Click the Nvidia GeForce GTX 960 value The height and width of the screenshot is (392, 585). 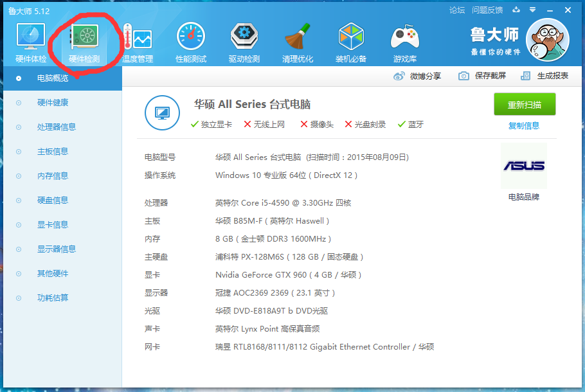click(x=288, y=275)
